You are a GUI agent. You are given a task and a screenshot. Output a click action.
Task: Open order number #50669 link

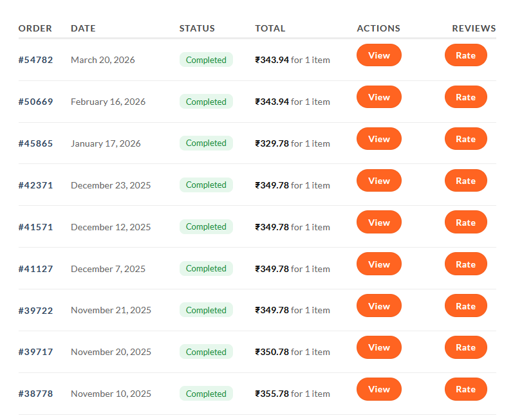pyautogui.click(x=35, y=102)
